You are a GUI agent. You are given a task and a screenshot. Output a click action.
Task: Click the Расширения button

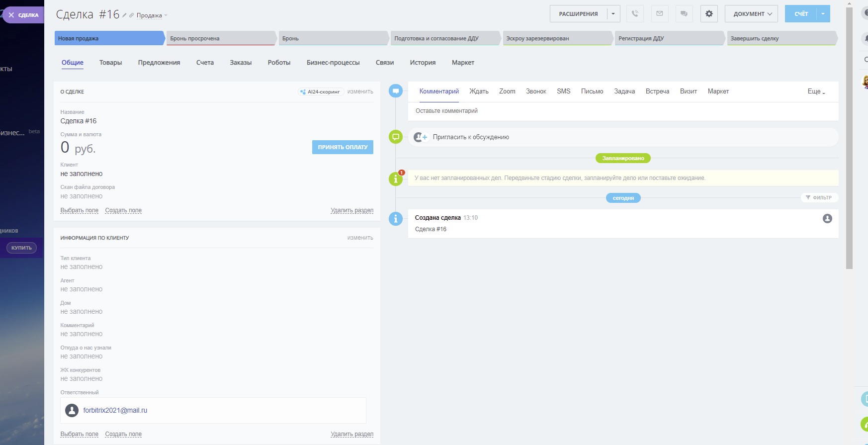pyautogui.click(x=578, y=14)
